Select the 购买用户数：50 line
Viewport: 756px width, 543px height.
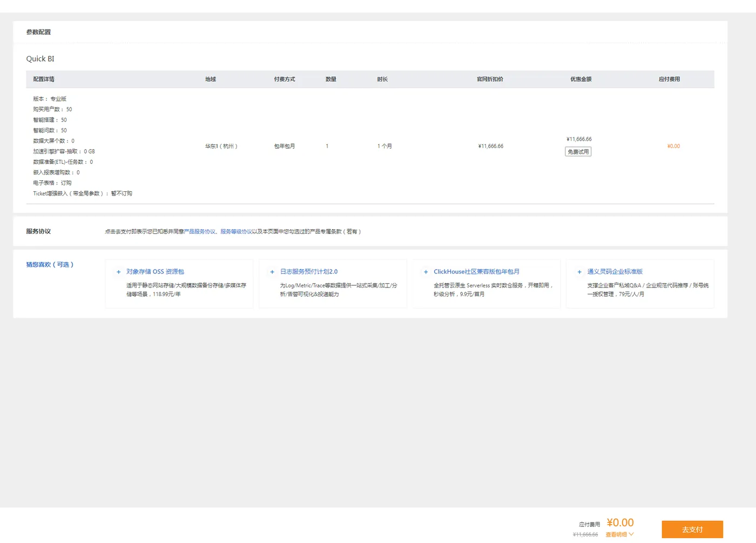click(x=52, y=110)
